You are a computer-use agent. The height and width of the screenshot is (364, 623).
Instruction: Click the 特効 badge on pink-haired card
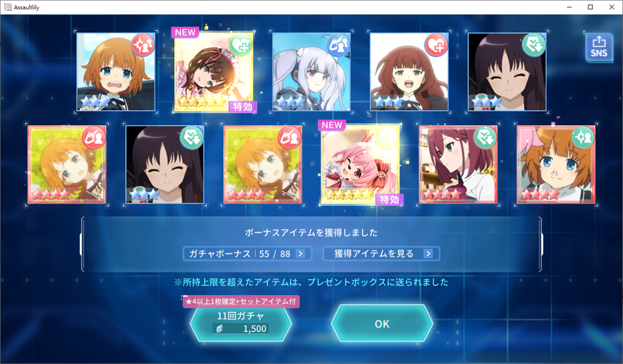[x=389, y=199]
